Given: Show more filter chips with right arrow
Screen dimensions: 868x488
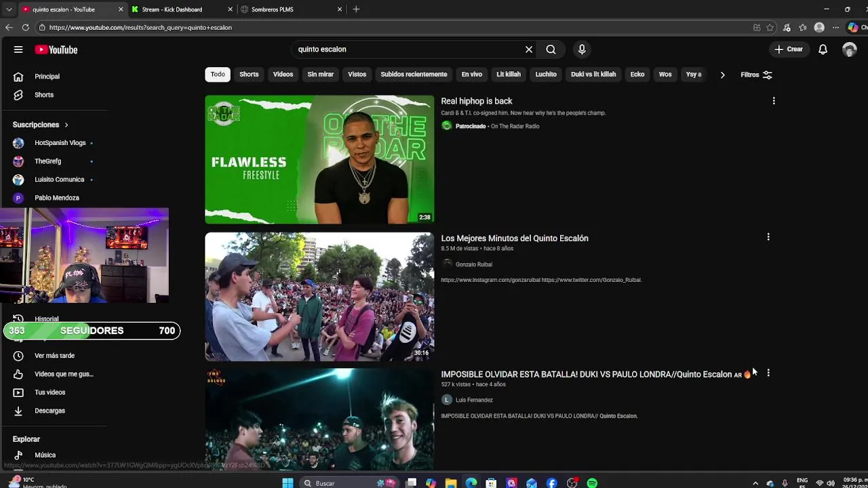Looking at the screenshot, I should coord(722,75).
